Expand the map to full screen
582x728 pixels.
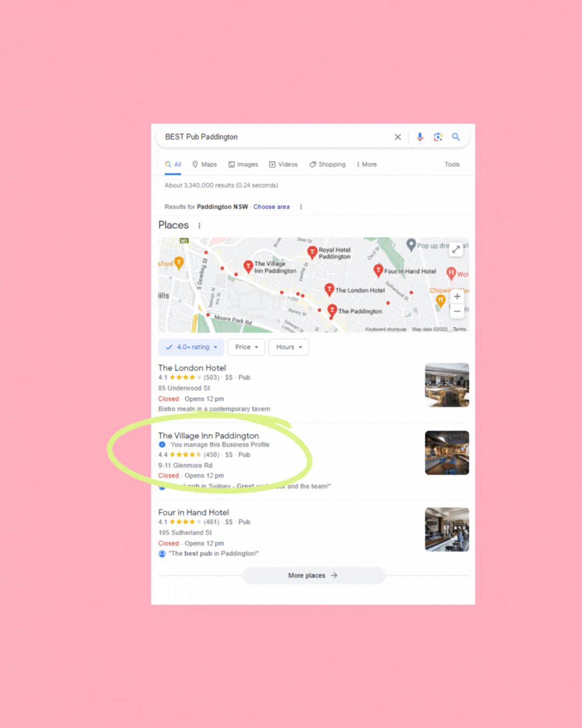coord(456,249)
